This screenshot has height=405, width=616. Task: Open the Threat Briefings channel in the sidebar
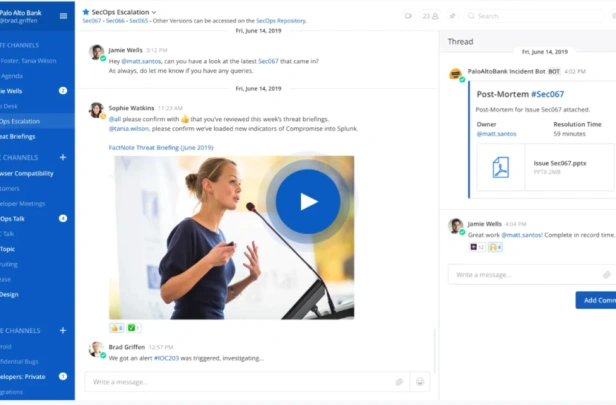pyautogui.click(x=18, y=137)
